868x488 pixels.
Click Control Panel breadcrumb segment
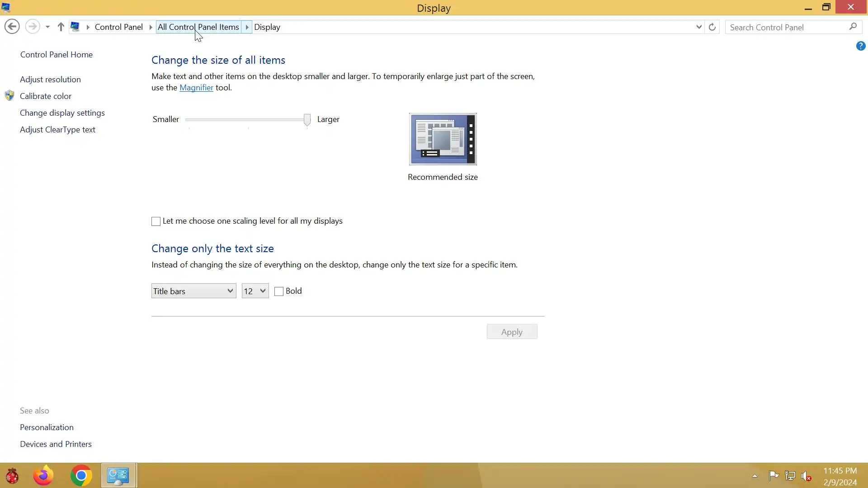coord(118,27)
